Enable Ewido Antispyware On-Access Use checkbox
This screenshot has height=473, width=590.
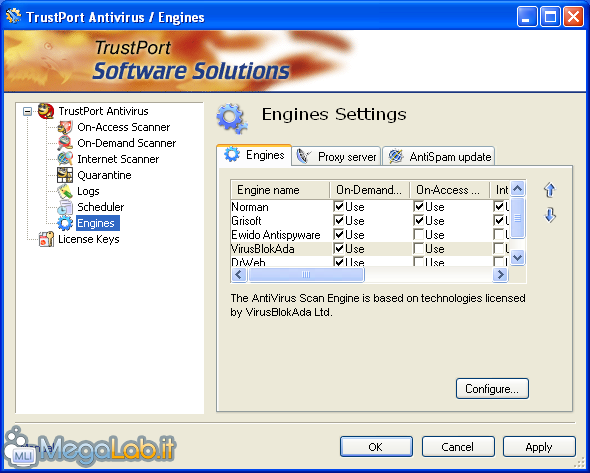(x=419, y=234)
